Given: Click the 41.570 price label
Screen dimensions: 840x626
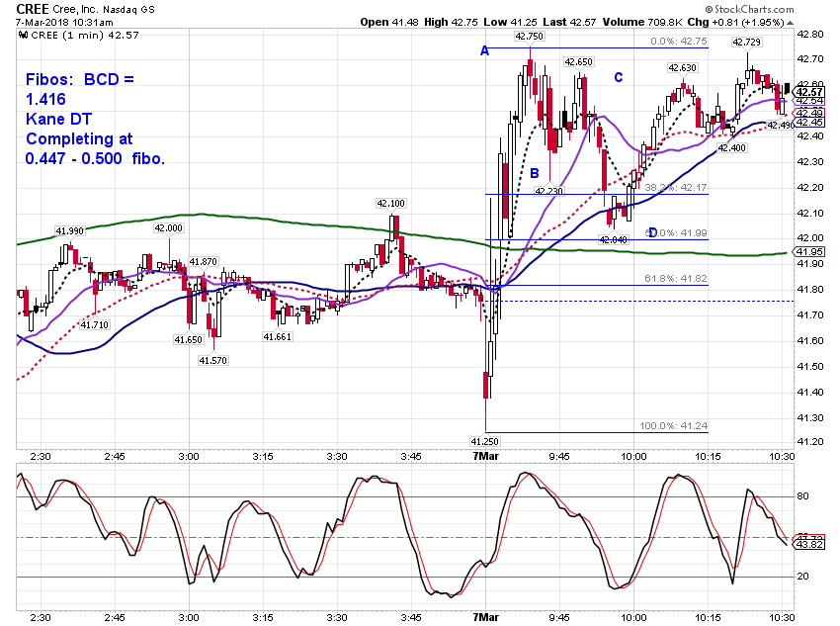Looking at the screenshot, I should (213, 361).
